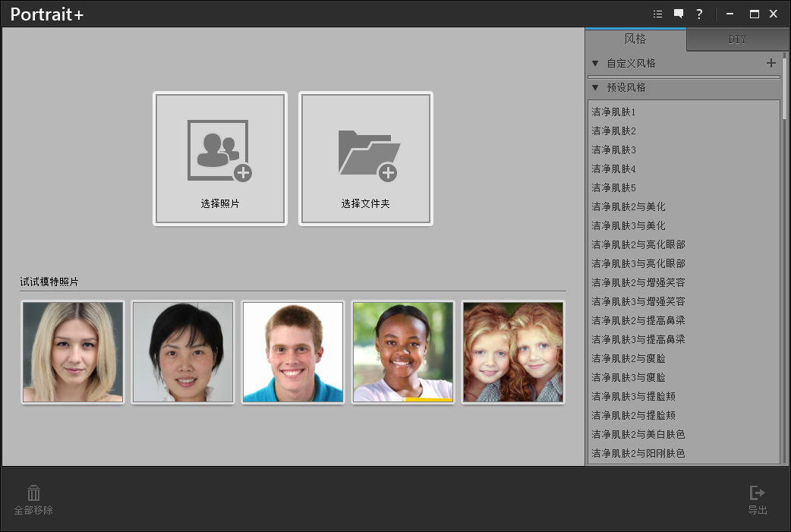791x532 pixels.
Task: Collapse the 预设风格 section
Action: click(595, 88)
